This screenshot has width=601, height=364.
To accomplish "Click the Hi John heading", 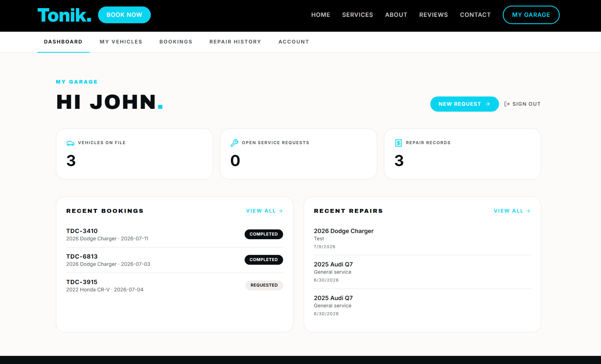I will tap(110, 102).
